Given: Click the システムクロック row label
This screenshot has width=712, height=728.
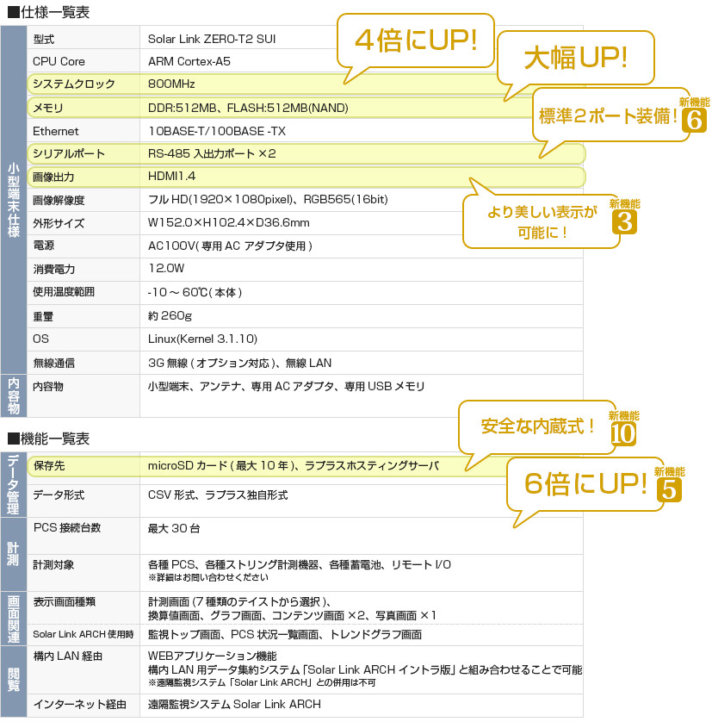Looking at the screenshot, I should click(x=74, y=84).
